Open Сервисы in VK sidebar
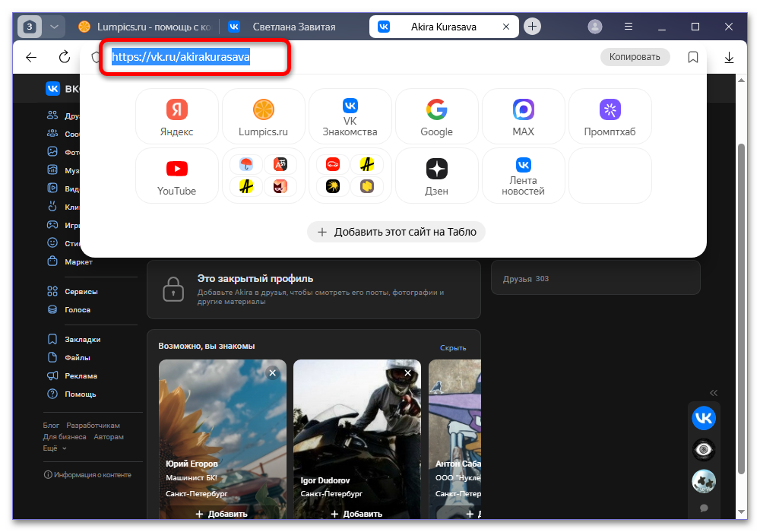Image resolution: width=760 pixels, height=532 pixels. click(x=81, y=292)
